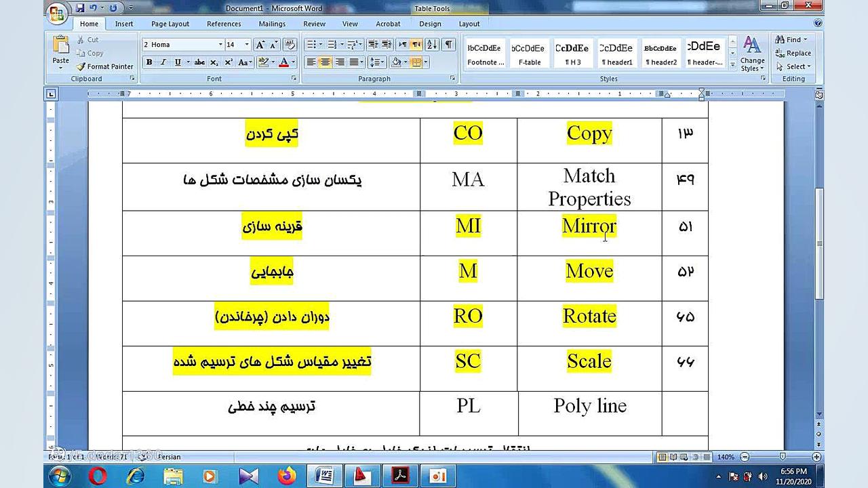Toggle Show/Hide paragraph marks
The width and height of the screenshot is (868, 488).
click(x=448, y=45)
